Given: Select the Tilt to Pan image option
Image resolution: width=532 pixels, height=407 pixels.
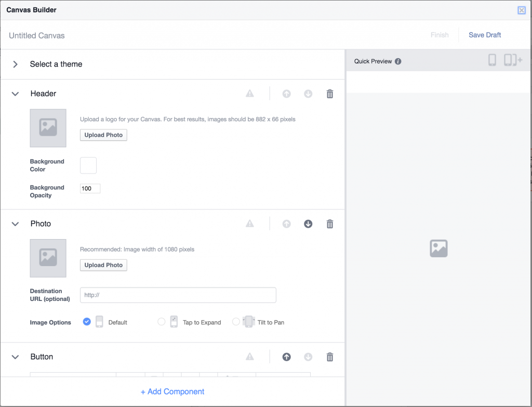Looking at the screenshot, I should pyautogui.click(x=236, y=322).
